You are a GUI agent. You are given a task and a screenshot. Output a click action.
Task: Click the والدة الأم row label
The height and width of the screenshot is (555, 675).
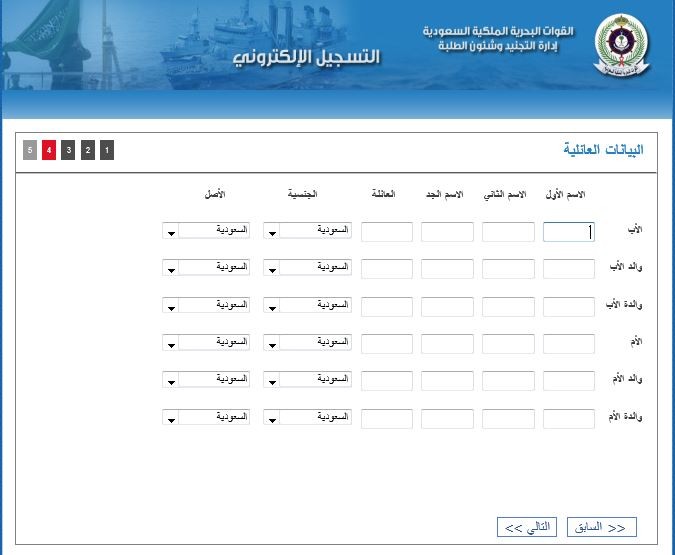pyautogui.click(x=625, y=416)
